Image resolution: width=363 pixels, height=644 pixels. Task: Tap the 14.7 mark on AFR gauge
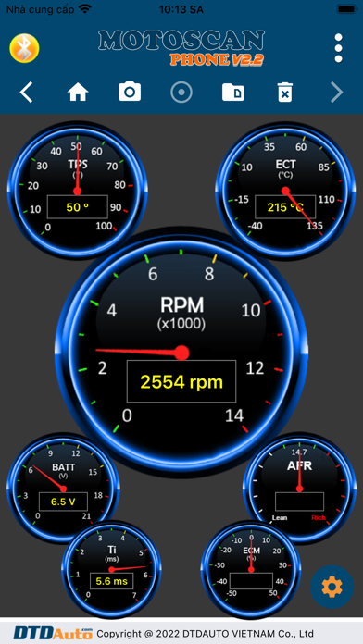point(299,452)
